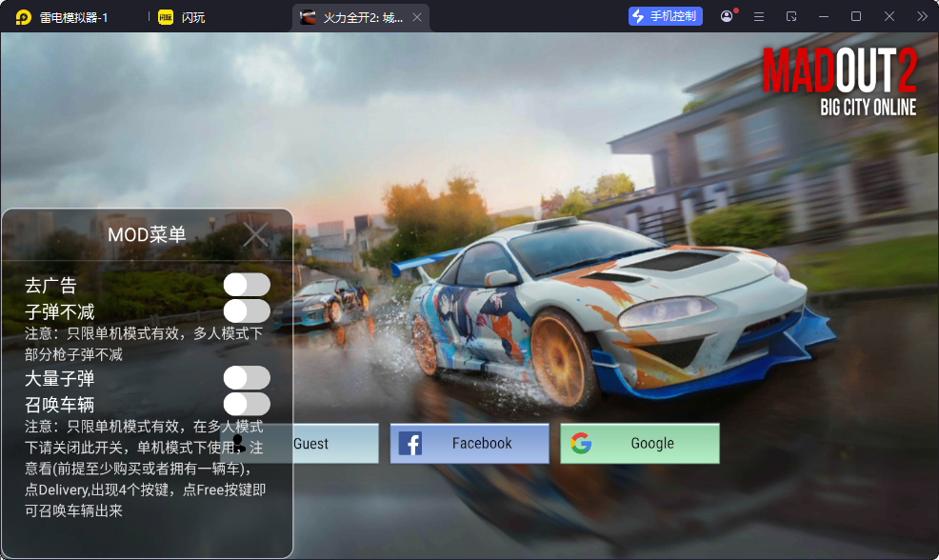Switch to the 闪玩 tab
939x560 pixels.
(x=182, y=17)
